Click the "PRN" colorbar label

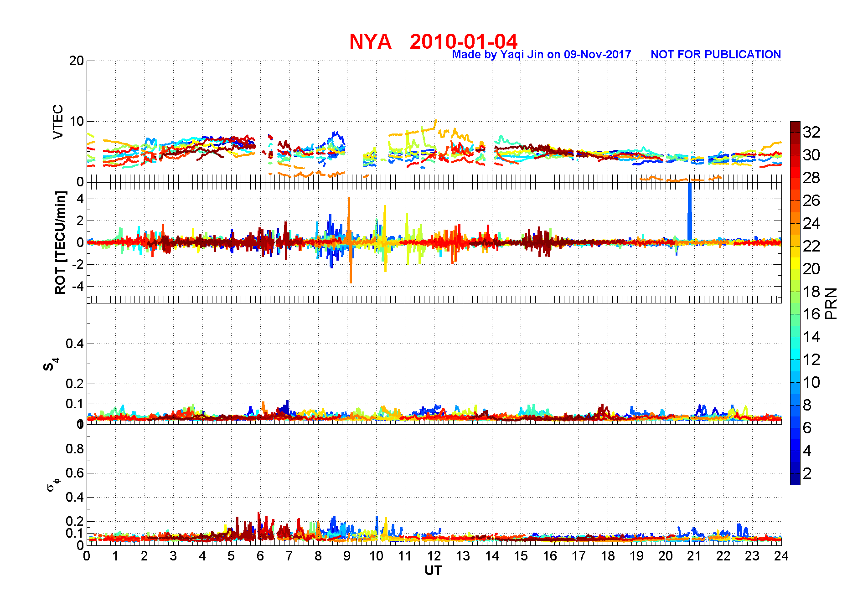[x=831, y=303]
